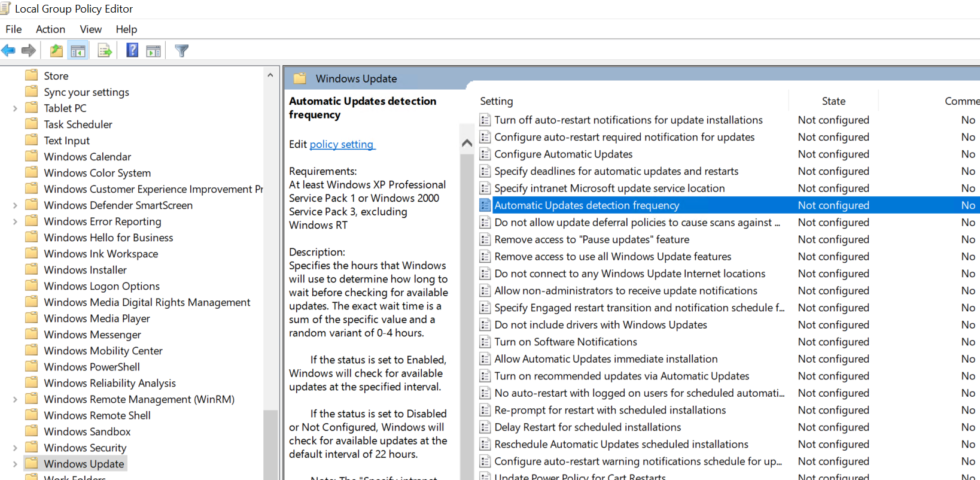980x480 pixels.
Task: Expand the Windows Security tree node
Action: click(x=15, y=448)
